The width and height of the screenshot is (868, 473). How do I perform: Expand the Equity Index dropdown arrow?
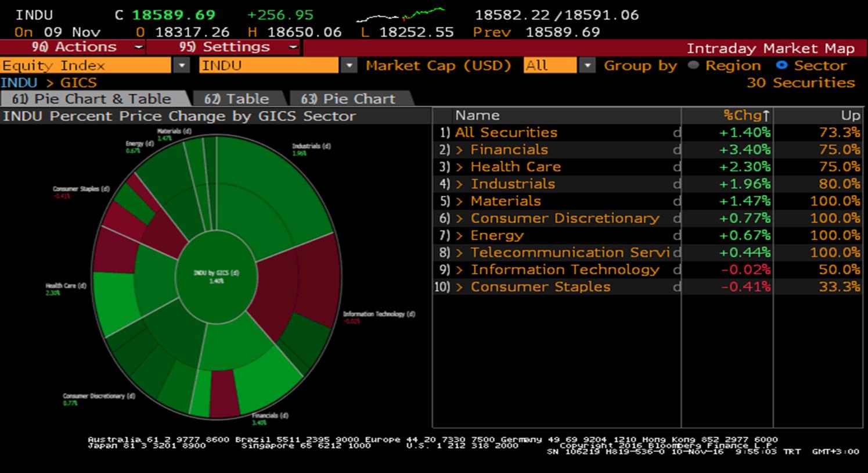182,66
